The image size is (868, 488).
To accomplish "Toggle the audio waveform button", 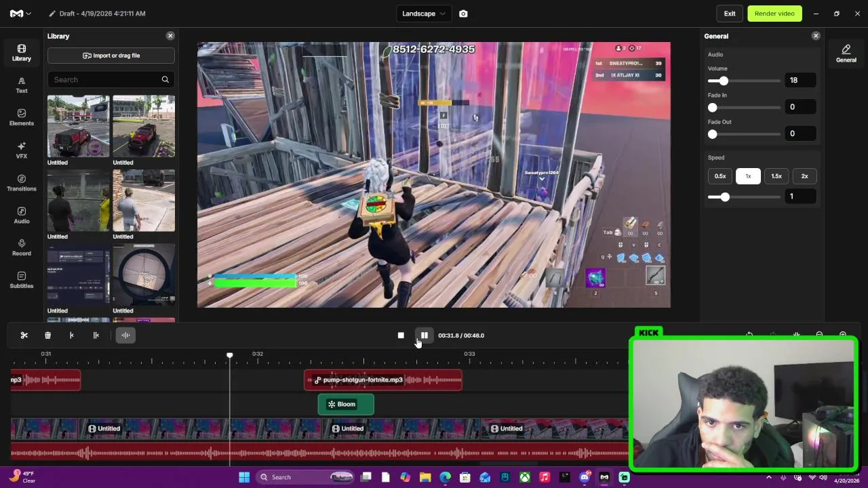I will [x=125, y=335].
